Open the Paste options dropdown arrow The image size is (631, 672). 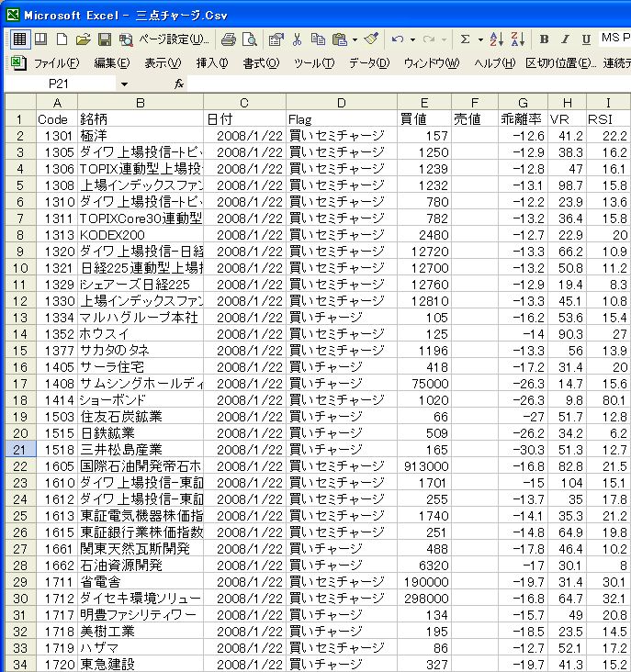tap(355, 39)
